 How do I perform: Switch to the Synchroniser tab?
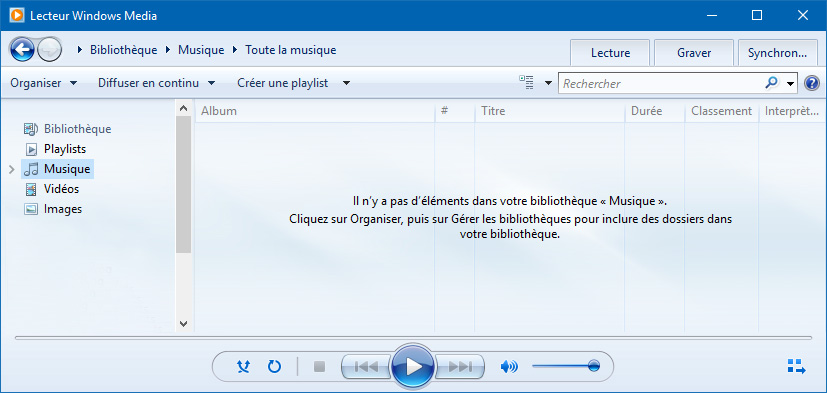(x=778, y=53)
